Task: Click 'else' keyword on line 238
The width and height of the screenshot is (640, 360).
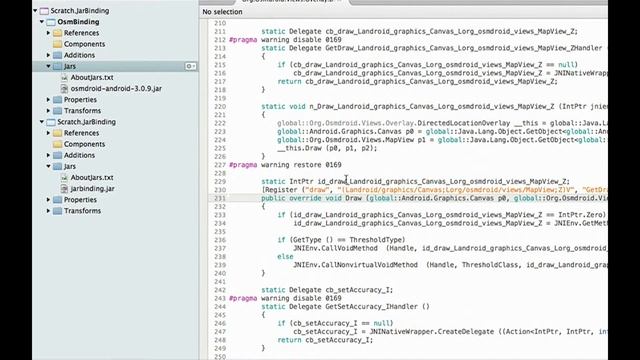Action: tap(285, 257)
